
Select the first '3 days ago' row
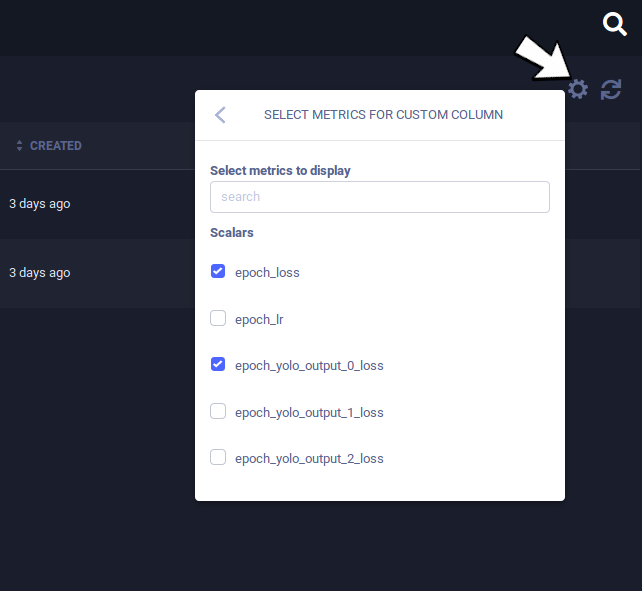(x=40, y=204)
